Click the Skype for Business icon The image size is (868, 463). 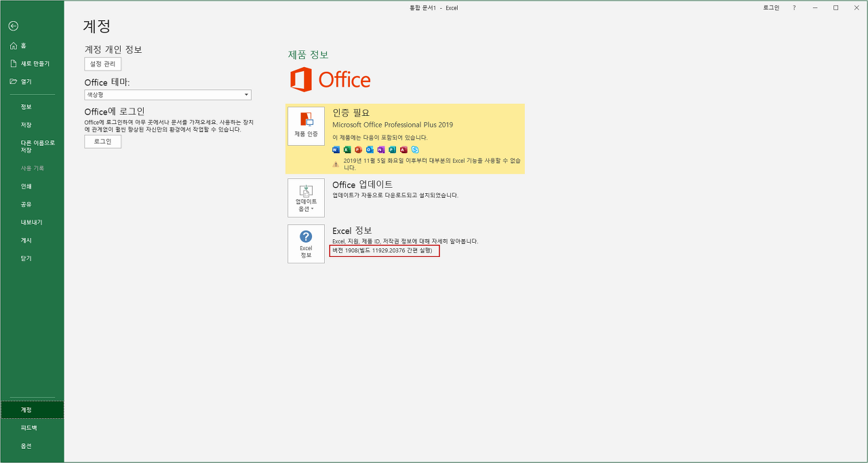[415, 150]
